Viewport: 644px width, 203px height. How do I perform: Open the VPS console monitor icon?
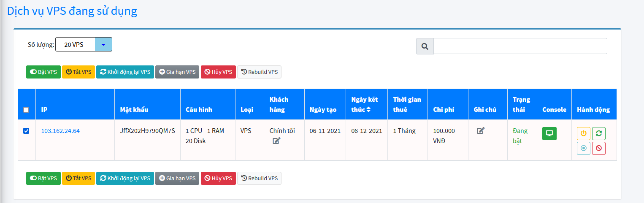pyautogui.click(x=549, y=133)
